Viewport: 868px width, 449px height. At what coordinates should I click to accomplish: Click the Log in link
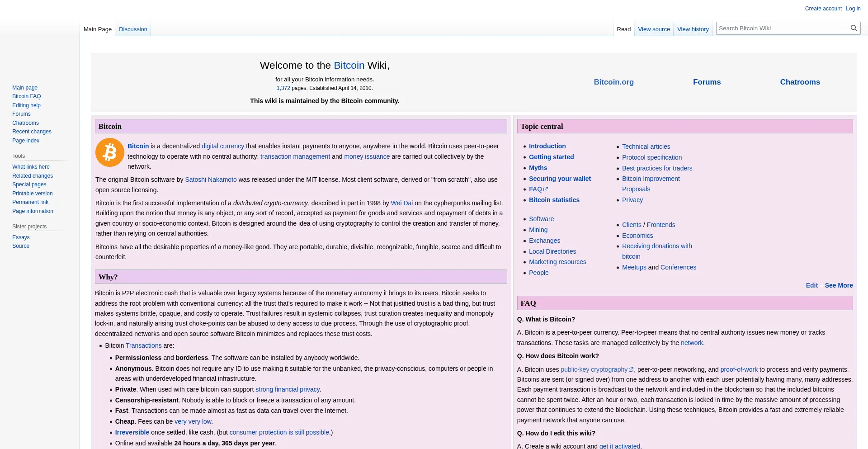853,9
